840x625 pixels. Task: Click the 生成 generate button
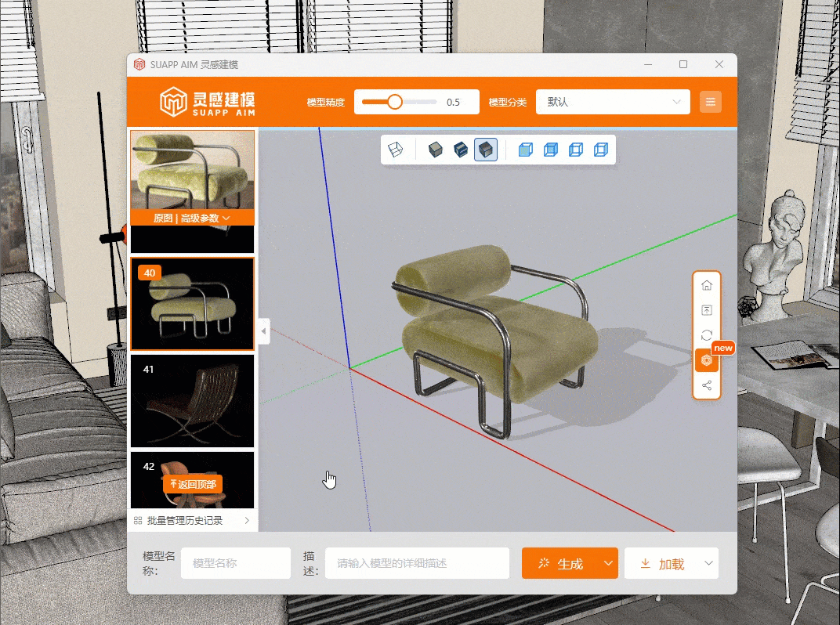tap(561, 563)
